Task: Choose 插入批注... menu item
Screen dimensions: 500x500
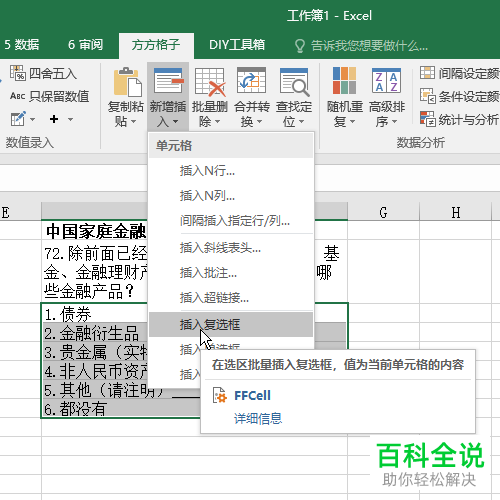Action: point(231,273)
